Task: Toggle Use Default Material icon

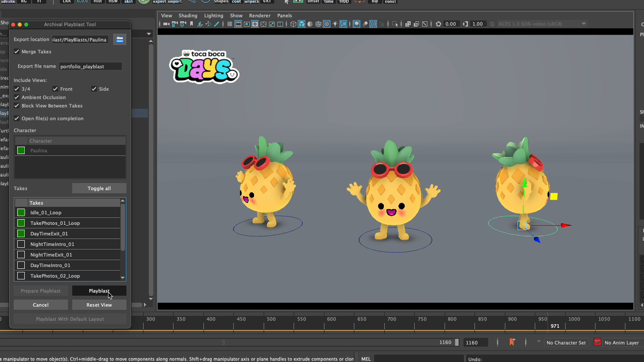Action: (x=310, y=24)
